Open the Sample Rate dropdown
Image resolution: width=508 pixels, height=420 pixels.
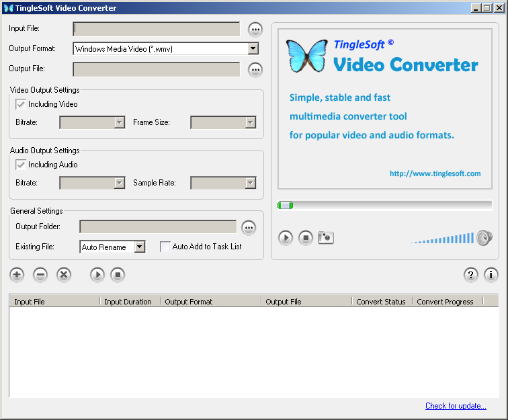coord(251,183)
